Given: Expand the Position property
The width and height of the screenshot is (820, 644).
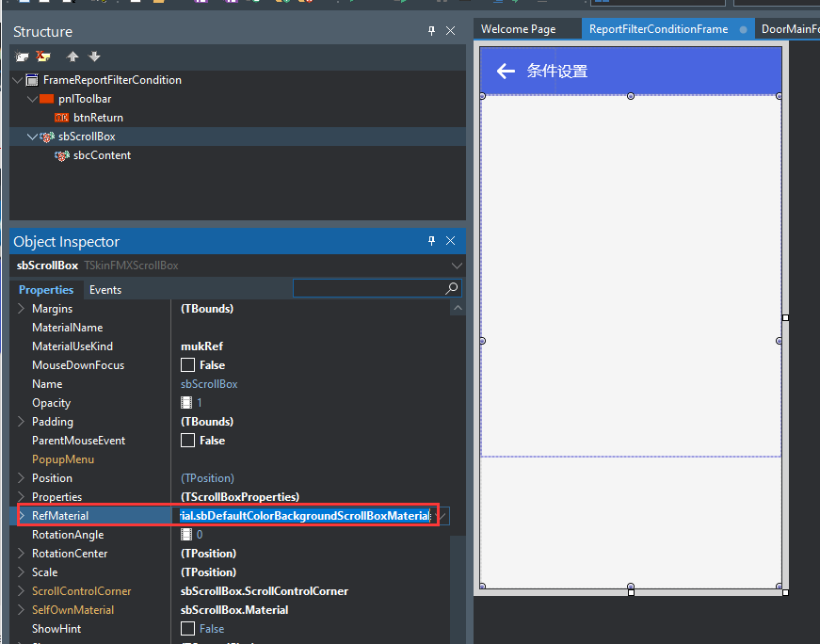Looking at the screenshot, I should [22, 477].
